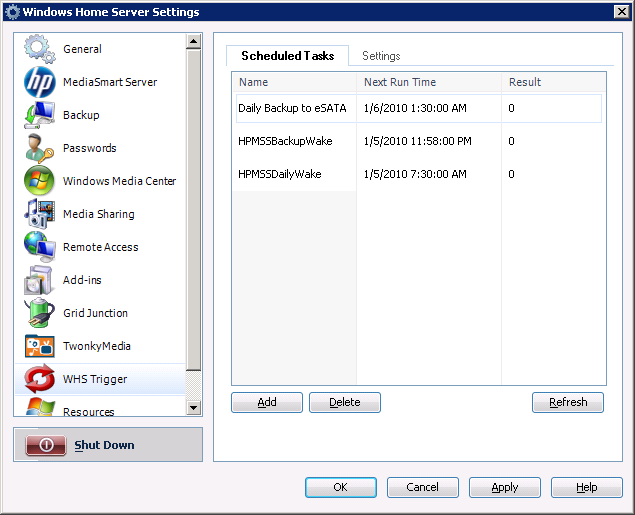This screenshot has height=515, width=635.
Task: Select the WHS Trigger red arrows icon
Action: pyautogui.click(x=39, y=379)
